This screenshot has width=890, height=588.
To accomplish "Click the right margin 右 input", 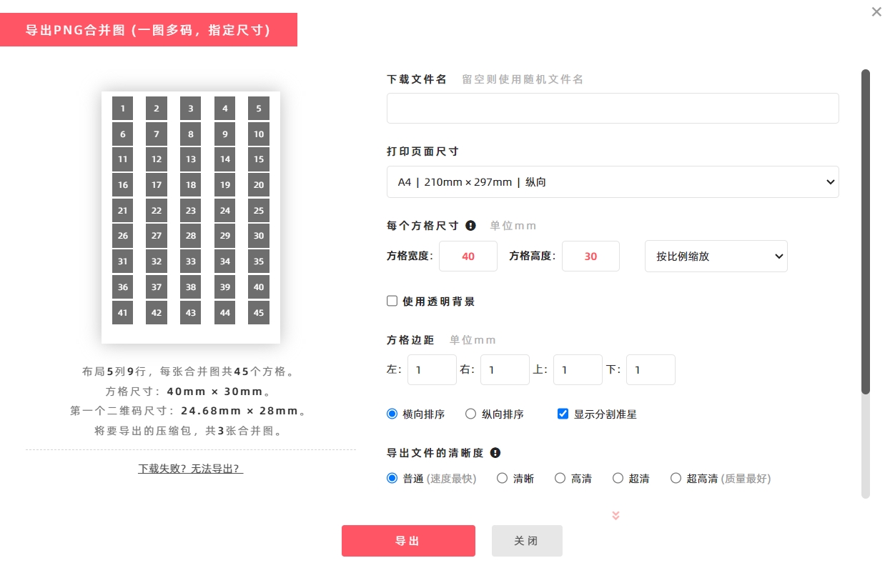I will coord(505,370).
